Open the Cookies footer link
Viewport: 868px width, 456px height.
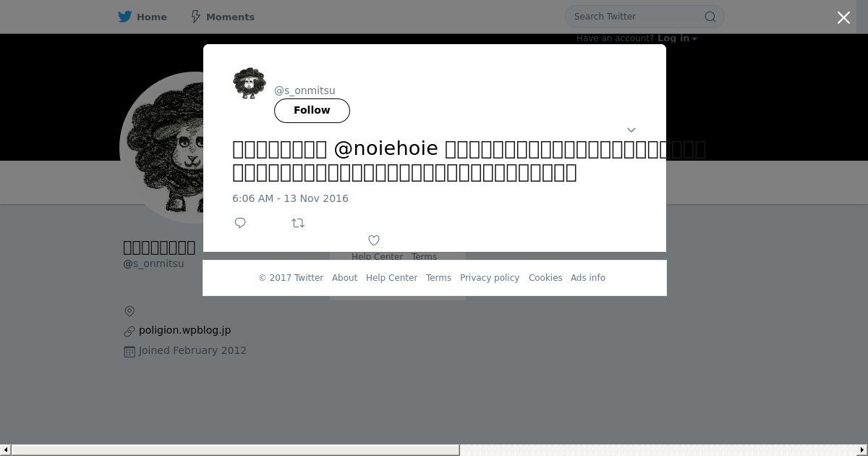[545, 278]
